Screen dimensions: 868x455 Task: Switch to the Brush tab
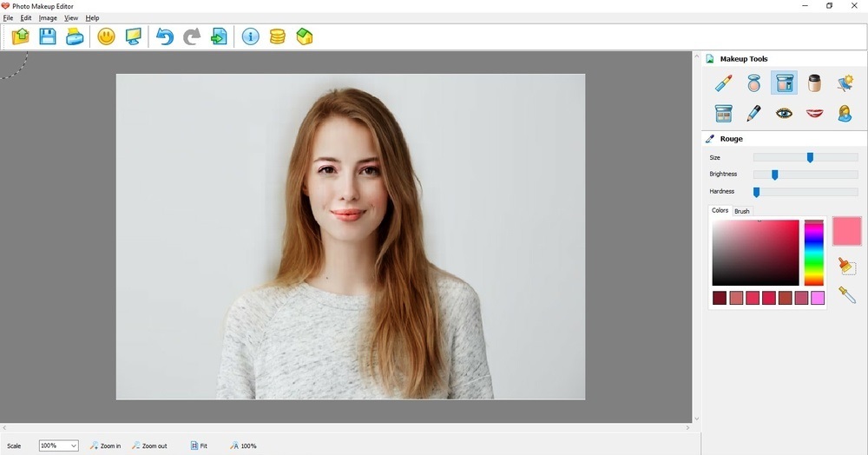point(742,211)
